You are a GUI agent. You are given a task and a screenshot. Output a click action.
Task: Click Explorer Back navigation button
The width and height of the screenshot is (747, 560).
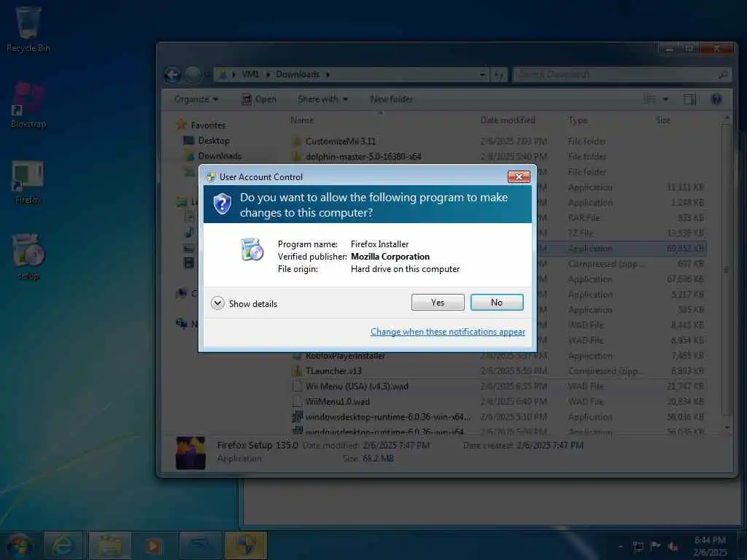click(172, 75)
